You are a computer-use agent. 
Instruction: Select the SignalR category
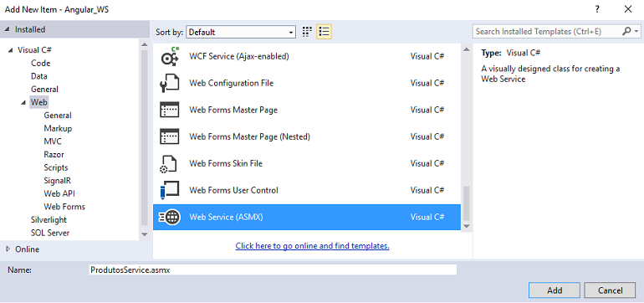(x=58, y=181)
